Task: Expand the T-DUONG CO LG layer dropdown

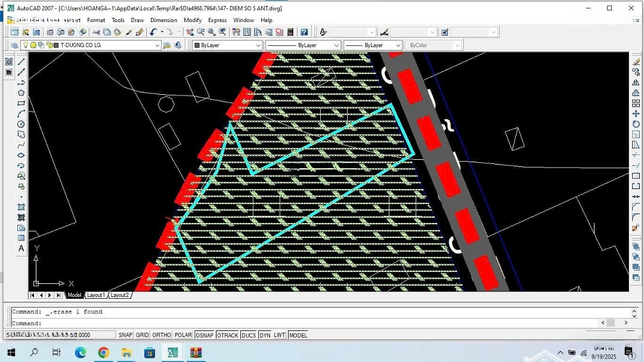Action: (157, 45)
